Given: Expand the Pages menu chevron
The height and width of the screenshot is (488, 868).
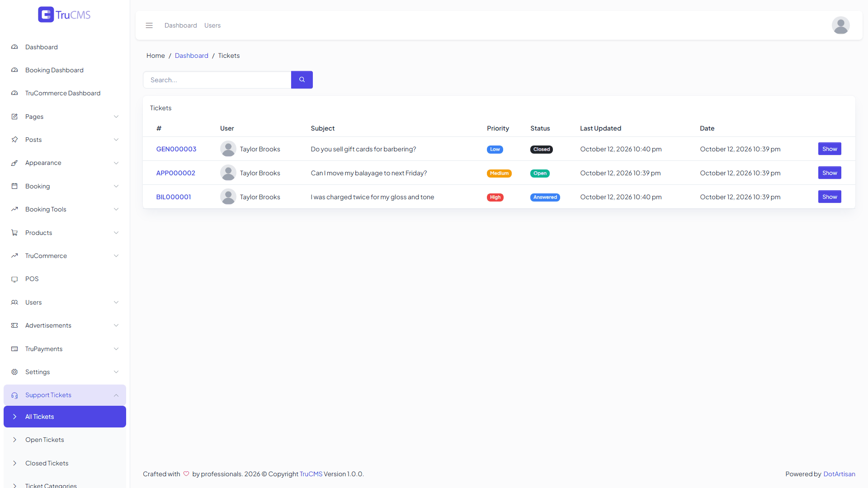Looking at the screenshot, I should pyautogui.click(x=116, y=117).
